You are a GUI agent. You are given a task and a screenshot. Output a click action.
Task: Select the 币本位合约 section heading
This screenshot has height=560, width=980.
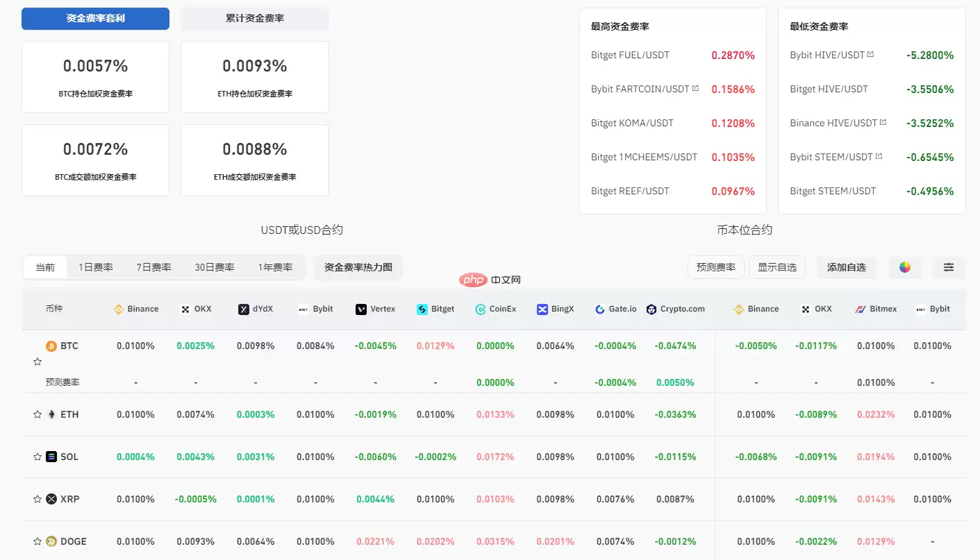point(745,230)
